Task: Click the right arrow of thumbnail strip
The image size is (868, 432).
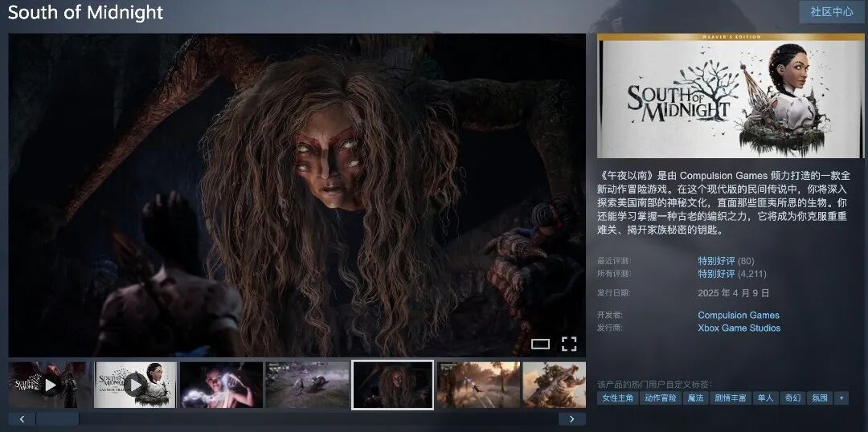Action: pos(572,418)
